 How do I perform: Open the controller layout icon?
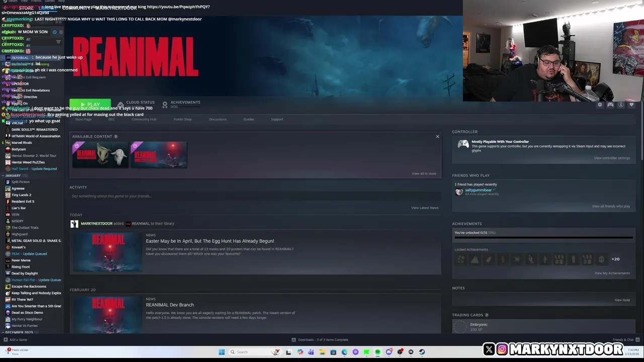(x=610, y=105)
